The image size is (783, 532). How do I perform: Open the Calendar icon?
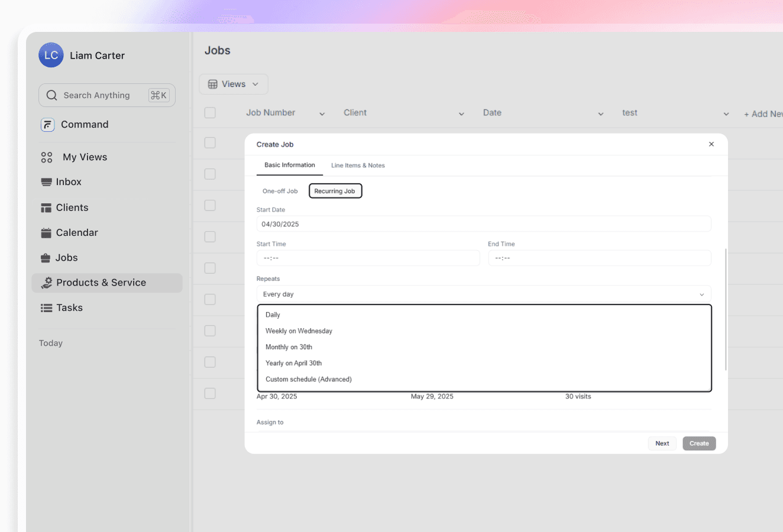coord(46,232)
